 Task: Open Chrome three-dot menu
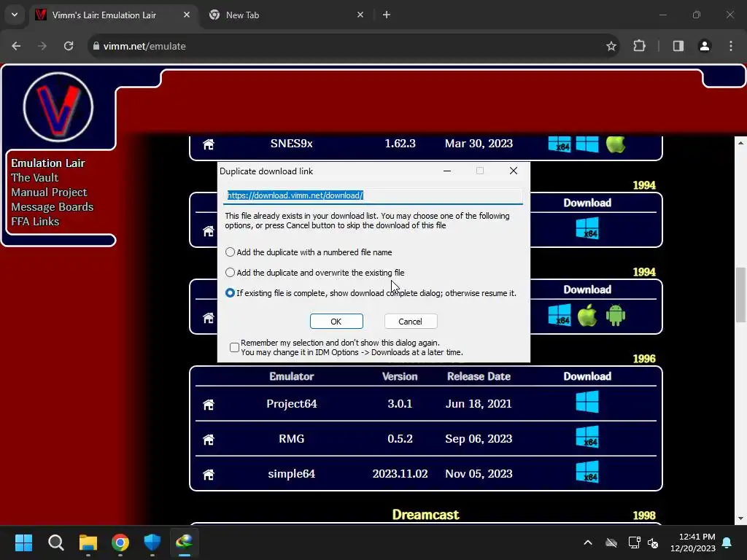[731, 46]
